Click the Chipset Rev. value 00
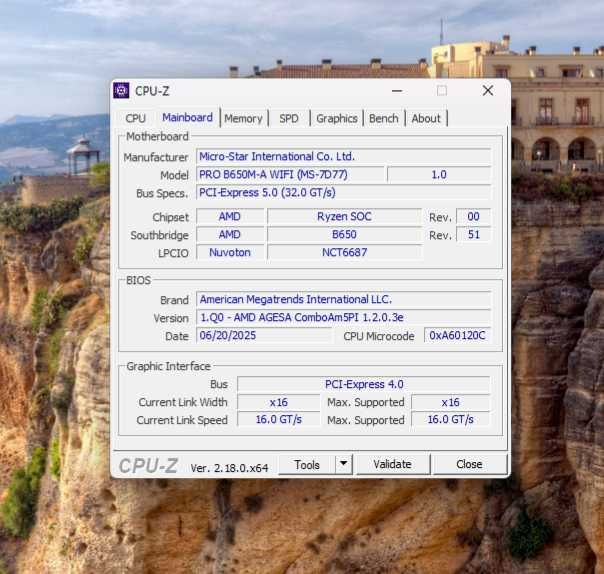The image size is (604, 574). (473, 217)
